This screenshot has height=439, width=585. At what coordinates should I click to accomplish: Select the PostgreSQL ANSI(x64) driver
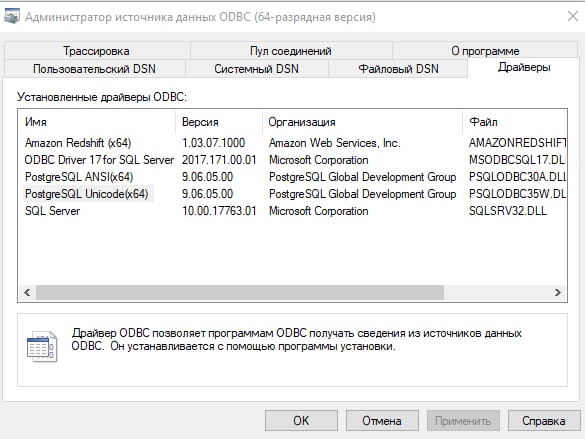coord(79,177)
